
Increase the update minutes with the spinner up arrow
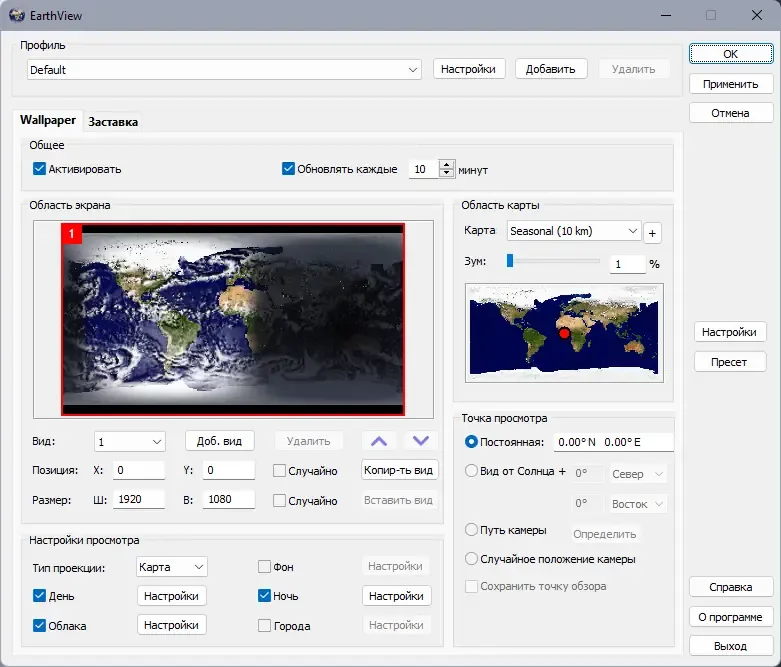(x=447, y=165)
